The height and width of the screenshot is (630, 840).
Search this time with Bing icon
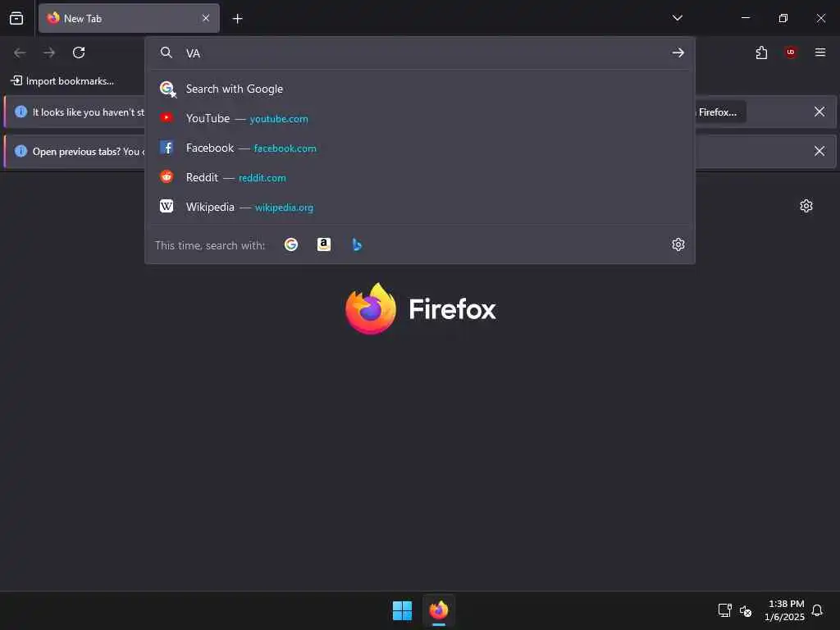click(357, 244)
